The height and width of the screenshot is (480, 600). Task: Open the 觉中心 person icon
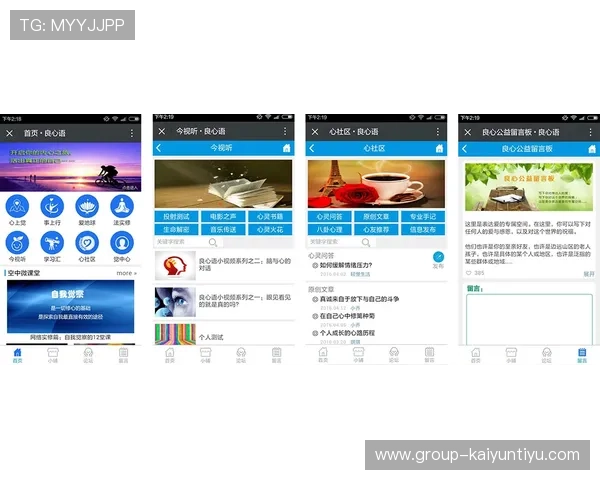point(122,243)
